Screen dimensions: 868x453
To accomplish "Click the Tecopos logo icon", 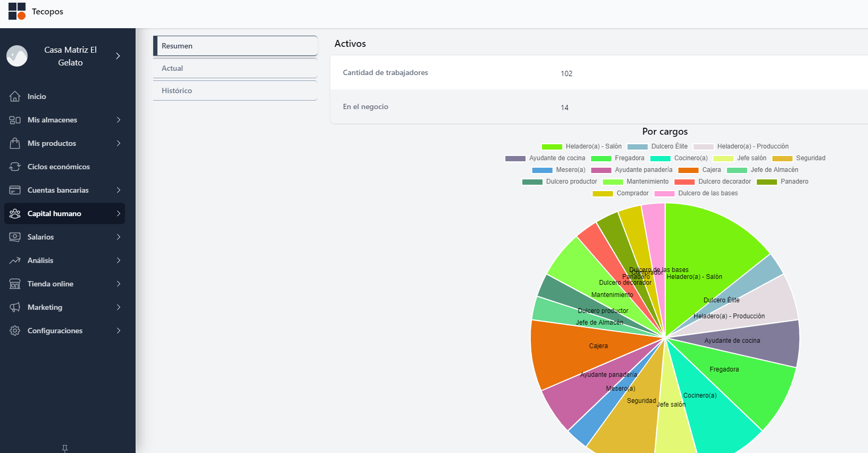I will click(x=17, y=11).
